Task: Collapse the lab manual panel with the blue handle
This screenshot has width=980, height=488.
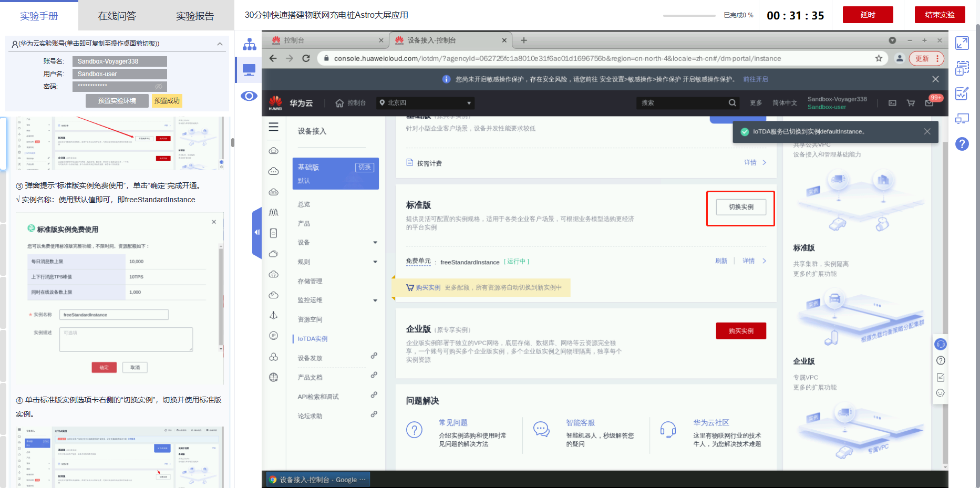Action: 257,232
